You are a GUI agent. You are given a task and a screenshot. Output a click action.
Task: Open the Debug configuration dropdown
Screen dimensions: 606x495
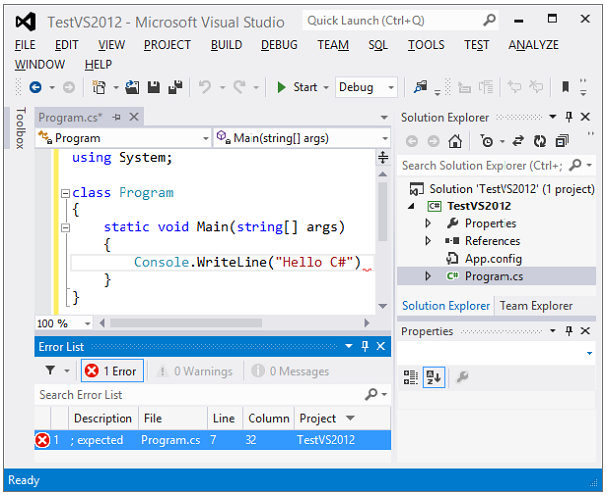(x=391, y=87)
